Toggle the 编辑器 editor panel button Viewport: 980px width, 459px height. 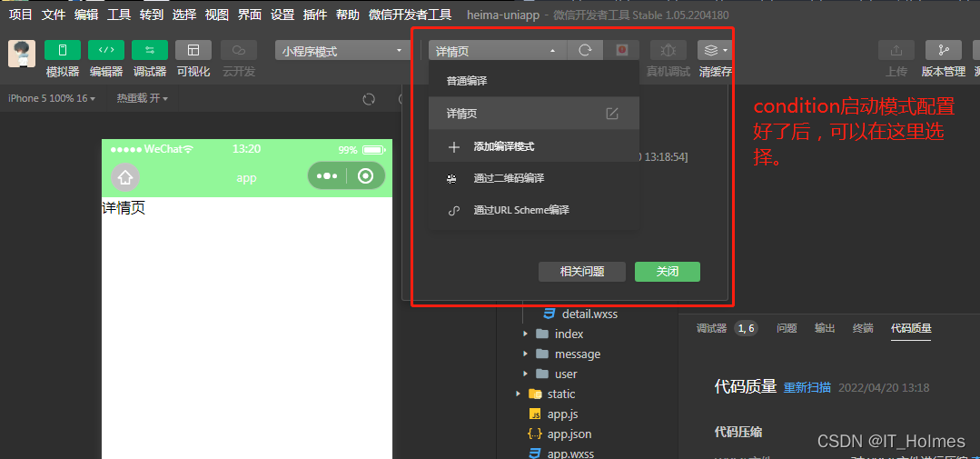tap(106, 51)
